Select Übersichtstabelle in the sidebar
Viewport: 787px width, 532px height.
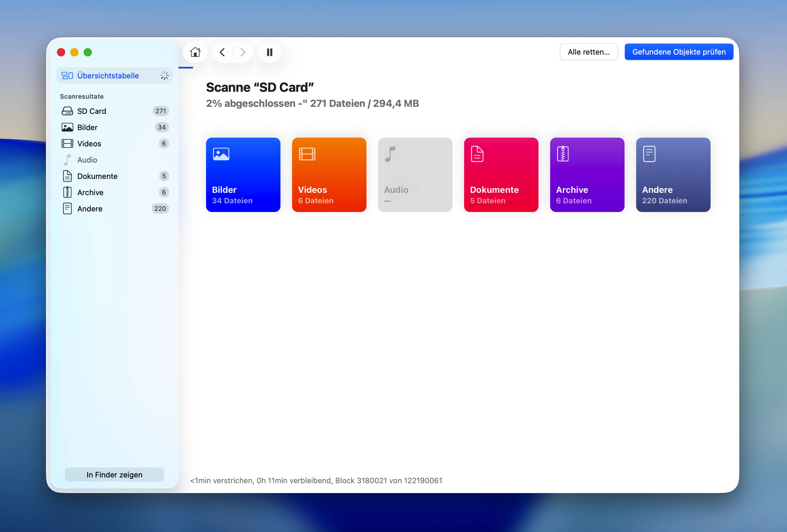[115, 76]
